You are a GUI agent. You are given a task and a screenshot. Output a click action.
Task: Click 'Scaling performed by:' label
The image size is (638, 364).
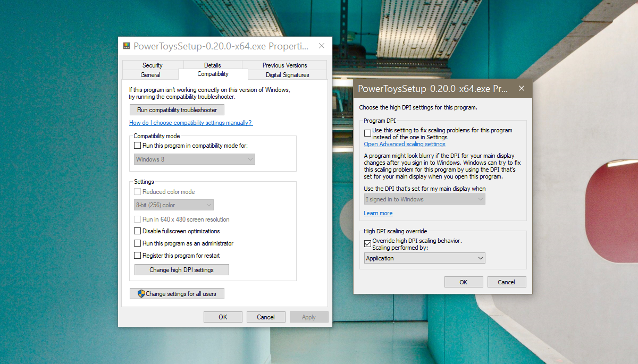(x=400, y=248)
